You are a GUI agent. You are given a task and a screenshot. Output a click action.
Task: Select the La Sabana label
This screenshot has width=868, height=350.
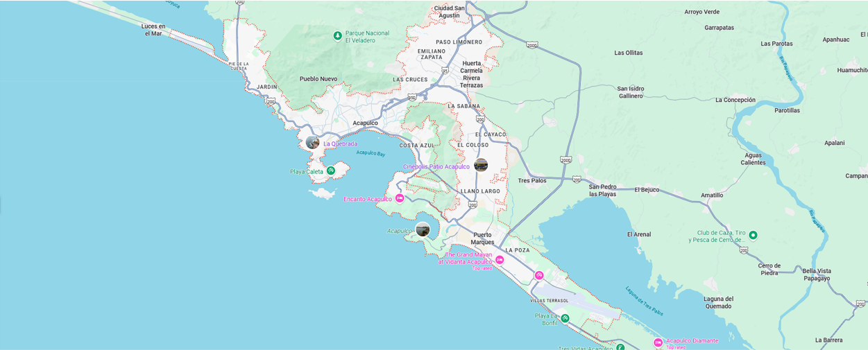[463, 106]
